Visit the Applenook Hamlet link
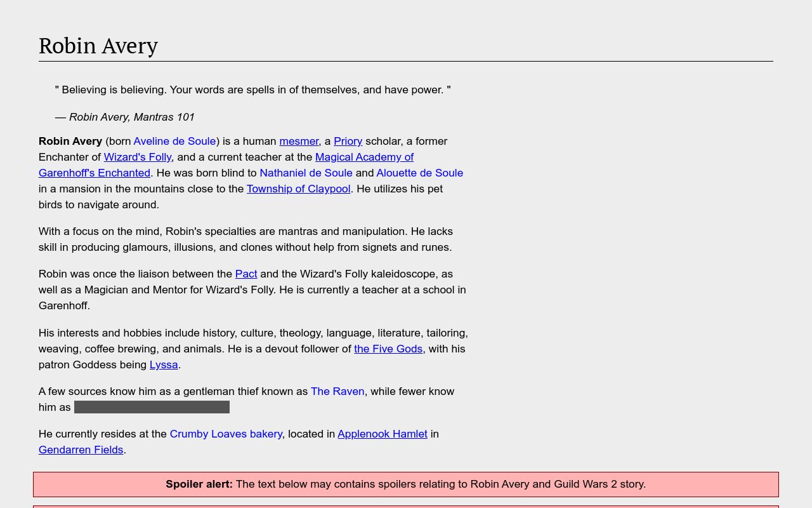The image size is (812, 508). coord(383,434)
